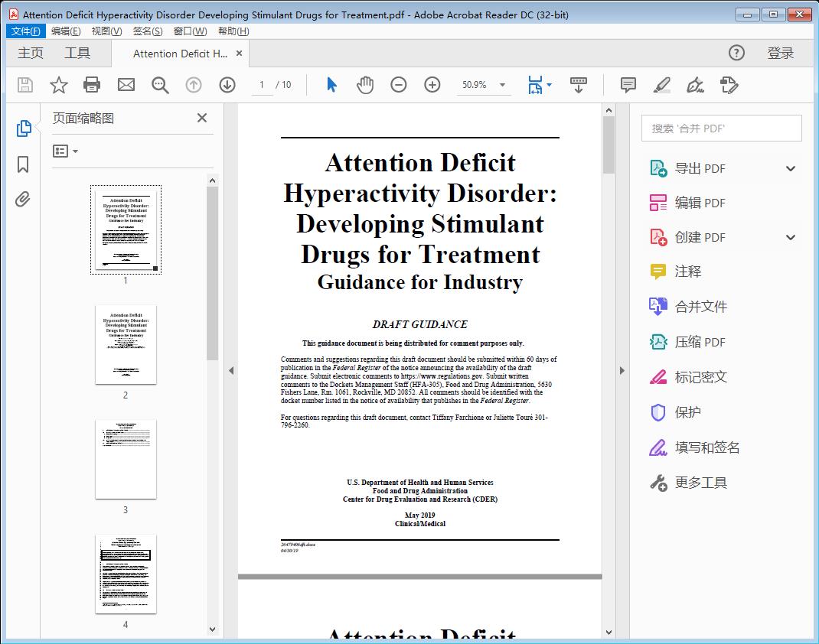Open 合并文件 to combine files
819x644 pixels.
[699, 307]
